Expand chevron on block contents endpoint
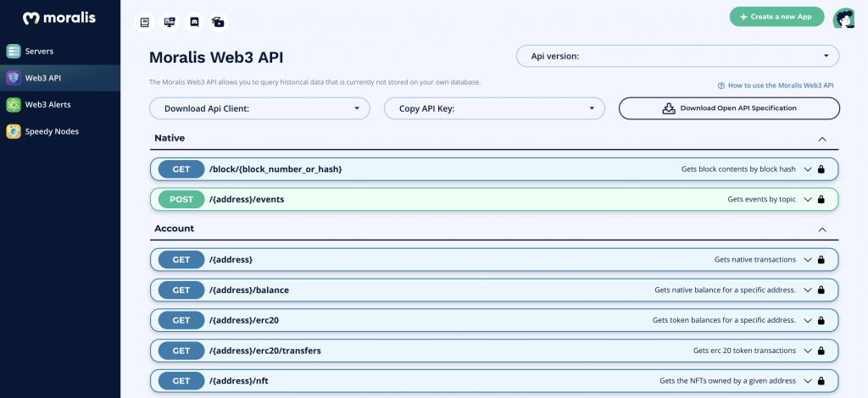The image size is (868, 398). (808, 169)
